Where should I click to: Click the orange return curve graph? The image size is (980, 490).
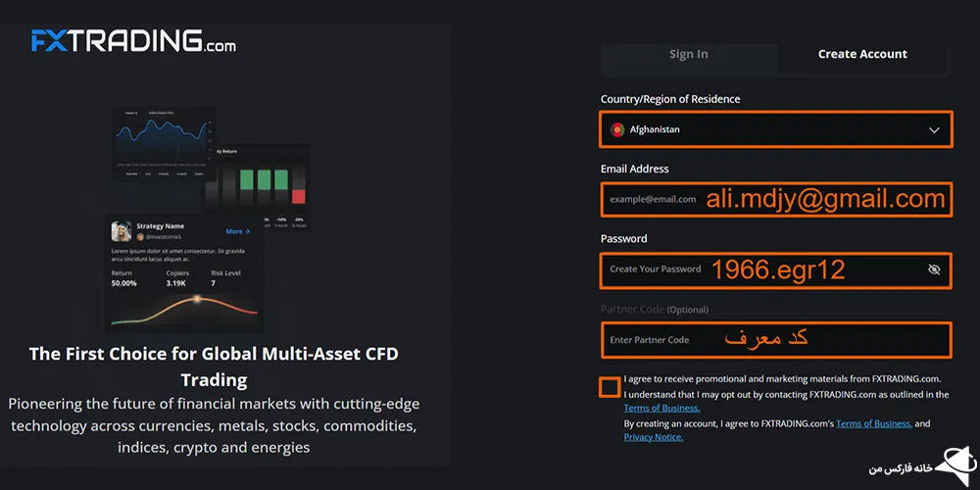point(186,309)
